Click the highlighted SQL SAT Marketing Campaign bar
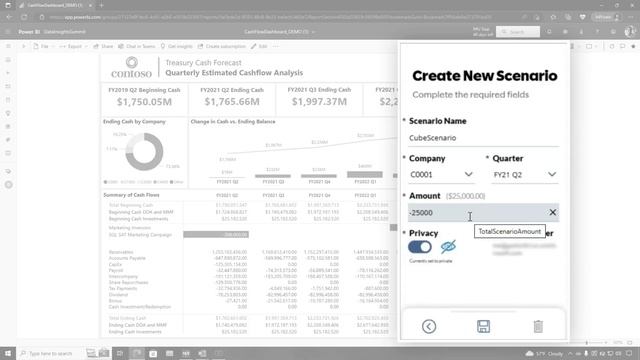Image resolution: width=640 pixels, height=360 pixels. pos(216,235)
